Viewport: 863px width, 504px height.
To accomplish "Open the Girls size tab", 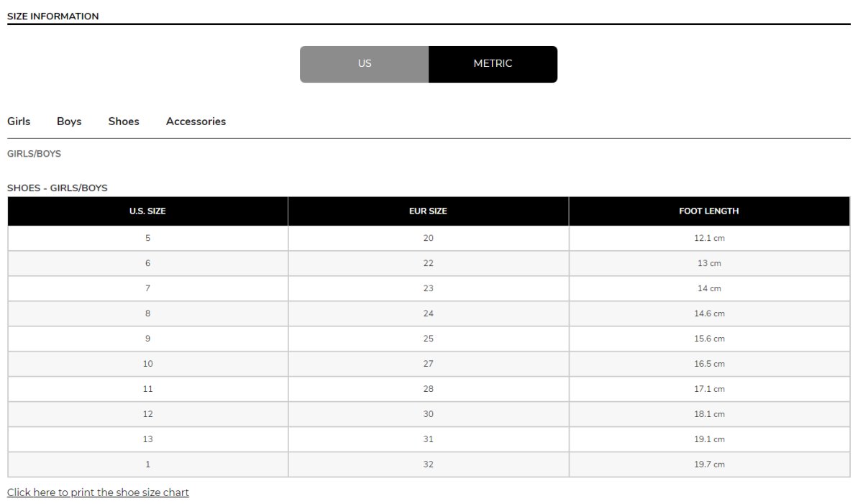I will (x=19, y=122).
